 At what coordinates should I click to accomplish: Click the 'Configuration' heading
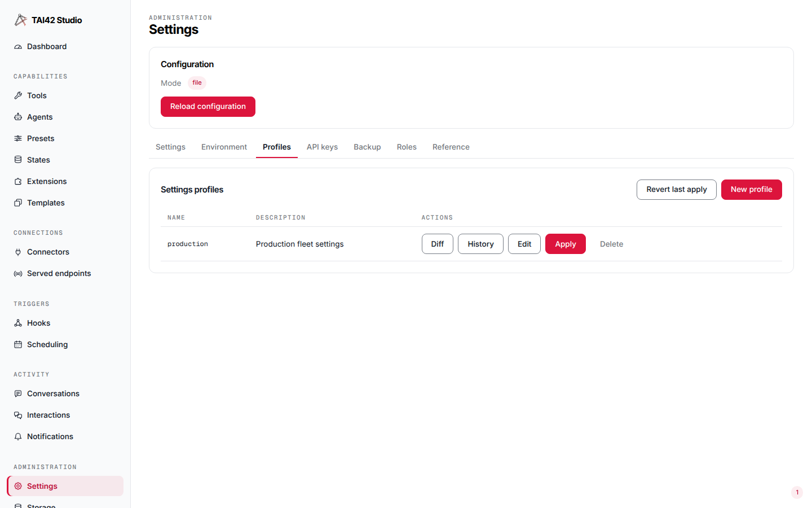point(187,64)
